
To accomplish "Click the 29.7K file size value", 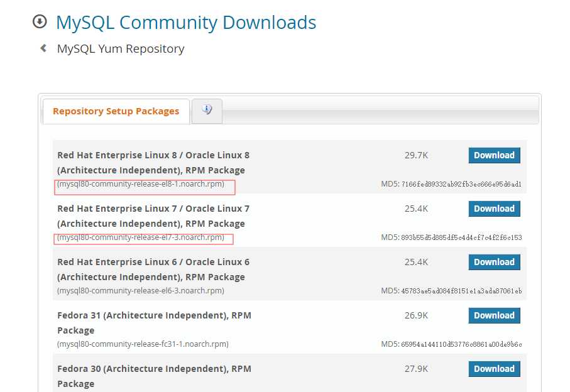I will [x=416, y=156].
